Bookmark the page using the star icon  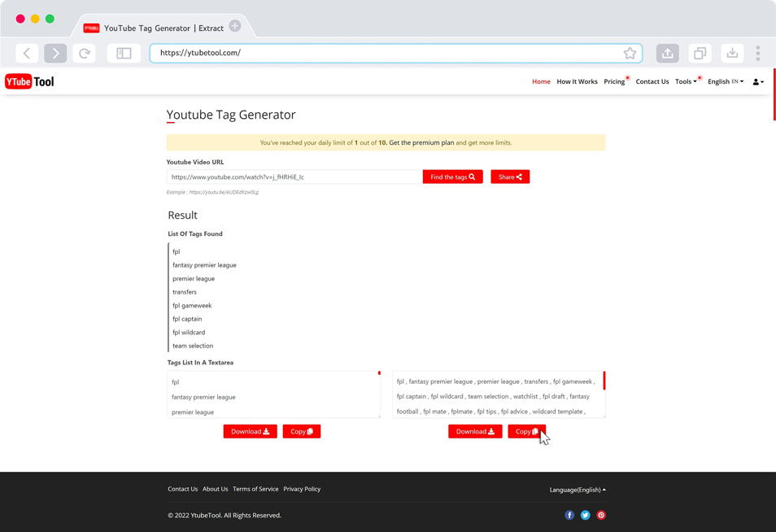(x=630, y=53)
